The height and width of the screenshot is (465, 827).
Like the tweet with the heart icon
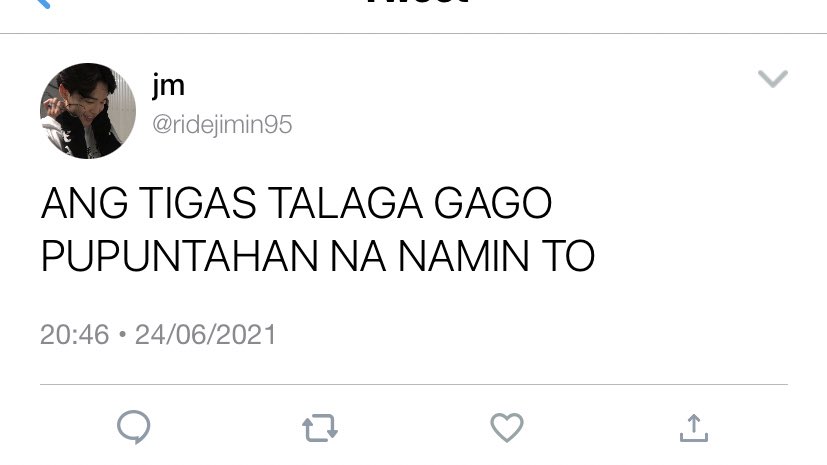(x=507, y=427)
